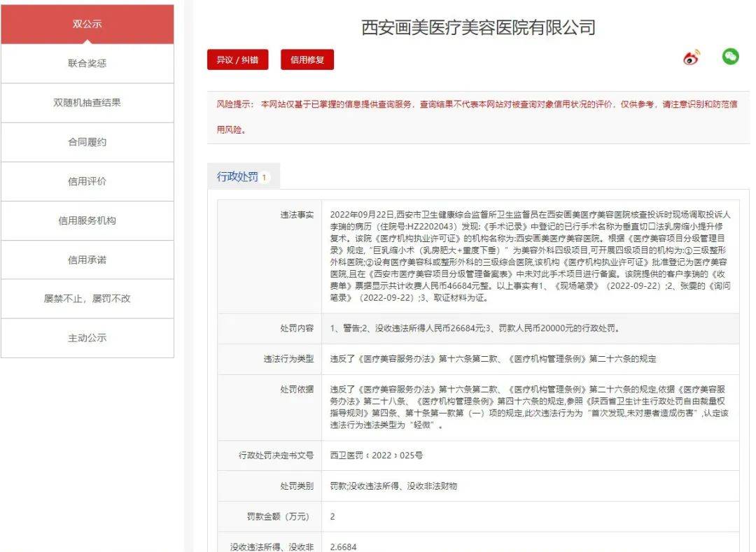Screen dimensions: 756x552
Task: Select 信用承诺 from the sidebar
Action: point(88,259)
